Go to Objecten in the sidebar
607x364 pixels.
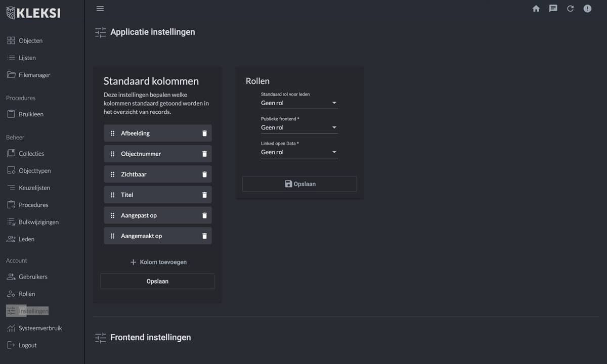tap(30, 40)
